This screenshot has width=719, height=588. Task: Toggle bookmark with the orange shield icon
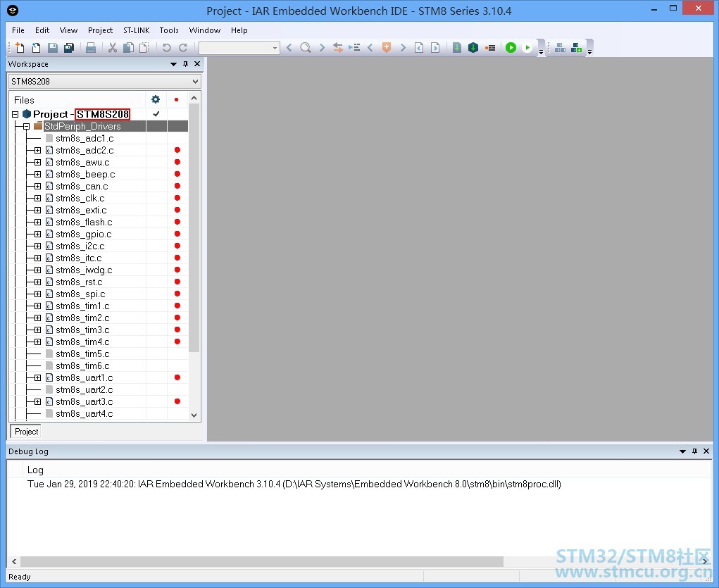click(x=387, y=47)
